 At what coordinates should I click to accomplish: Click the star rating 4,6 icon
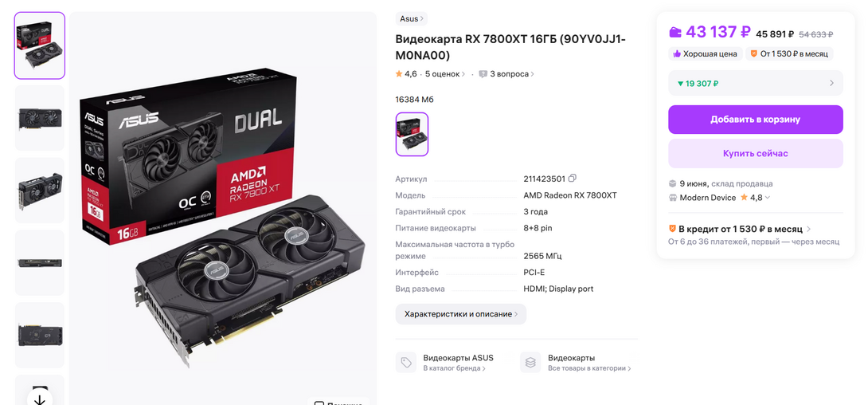(399, 73)
